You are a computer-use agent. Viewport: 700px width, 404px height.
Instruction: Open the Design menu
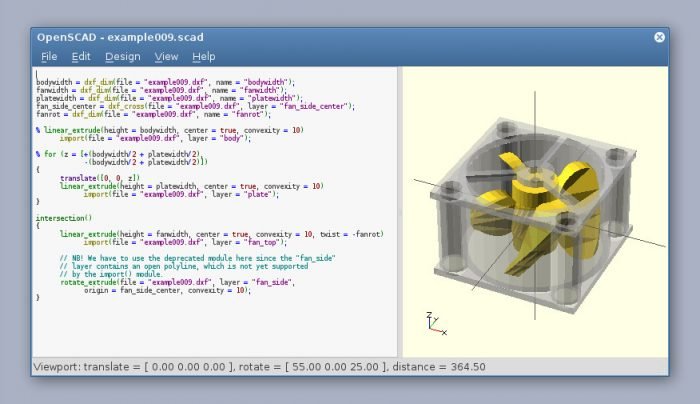pyautogui.click(x=123, y=57)
